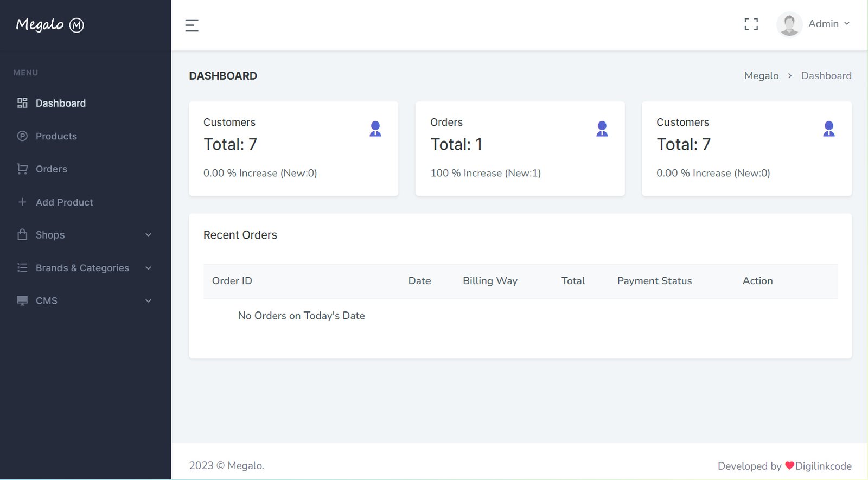
Task: Select Add Product in the sidebar
Action: click(x=64, y=202)
